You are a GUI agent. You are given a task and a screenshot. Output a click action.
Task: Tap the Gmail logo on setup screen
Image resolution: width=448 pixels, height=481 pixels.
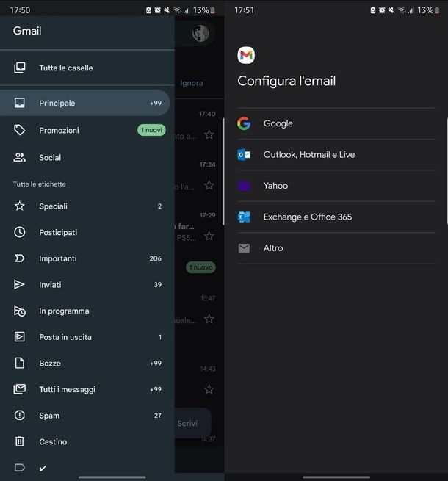coord(246,55)
